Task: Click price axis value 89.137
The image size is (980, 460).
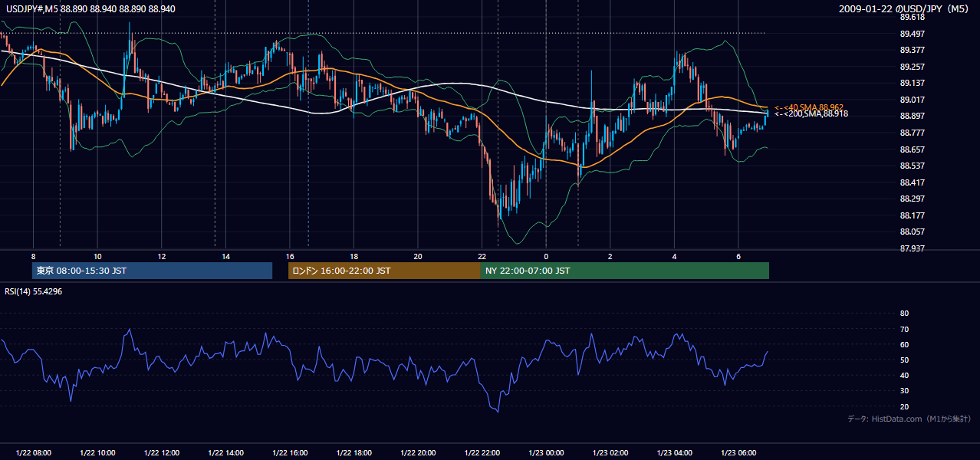Action: point(912,83)
